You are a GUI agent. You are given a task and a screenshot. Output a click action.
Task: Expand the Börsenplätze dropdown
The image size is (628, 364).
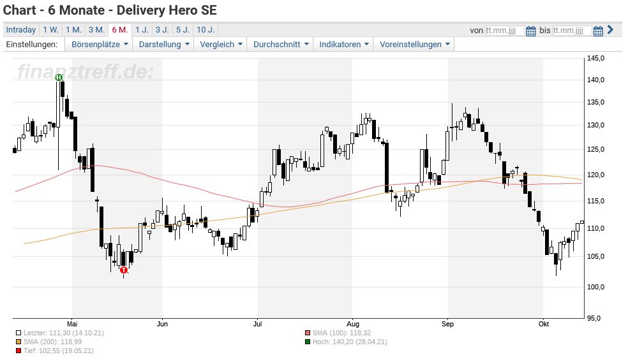[100, 45]
